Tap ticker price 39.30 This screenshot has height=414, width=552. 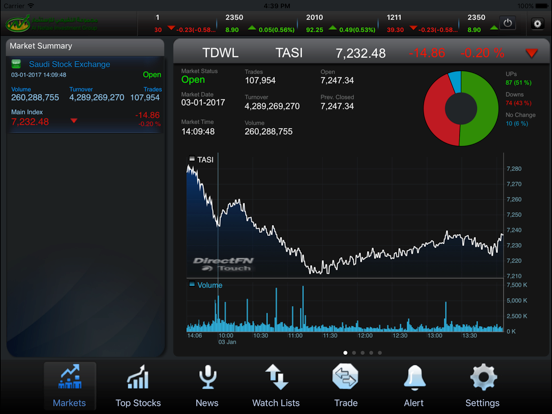[x=395, y=30]
